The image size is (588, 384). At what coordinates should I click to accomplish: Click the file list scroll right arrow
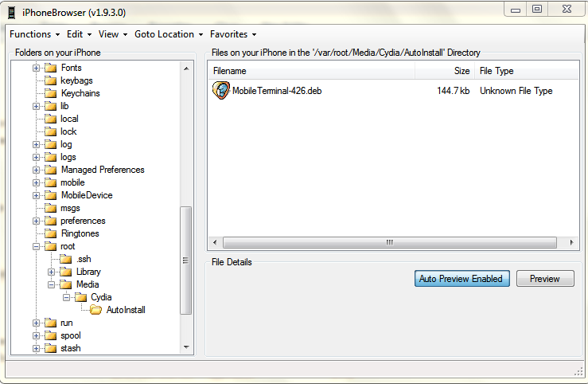click(x=571, y=242)
